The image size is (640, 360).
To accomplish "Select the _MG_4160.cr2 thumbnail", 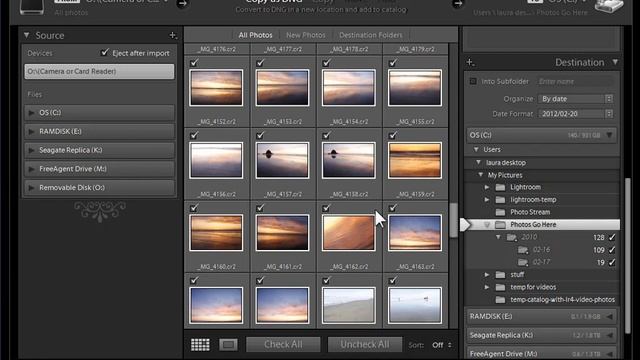I will point(216,233).
